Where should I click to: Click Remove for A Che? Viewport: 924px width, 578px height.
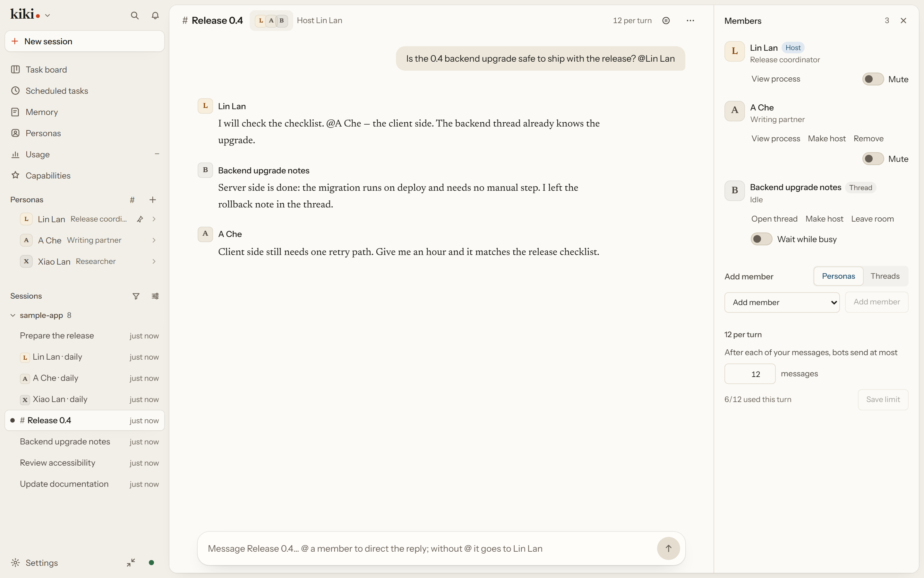(x=868, y=138)
